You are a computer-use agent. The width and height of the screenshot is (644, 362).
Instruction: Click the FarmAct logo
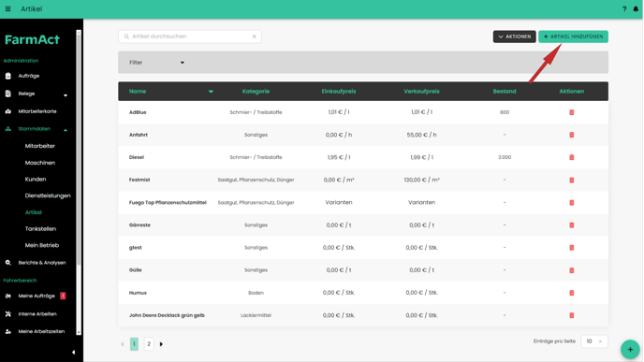(32, 40)
